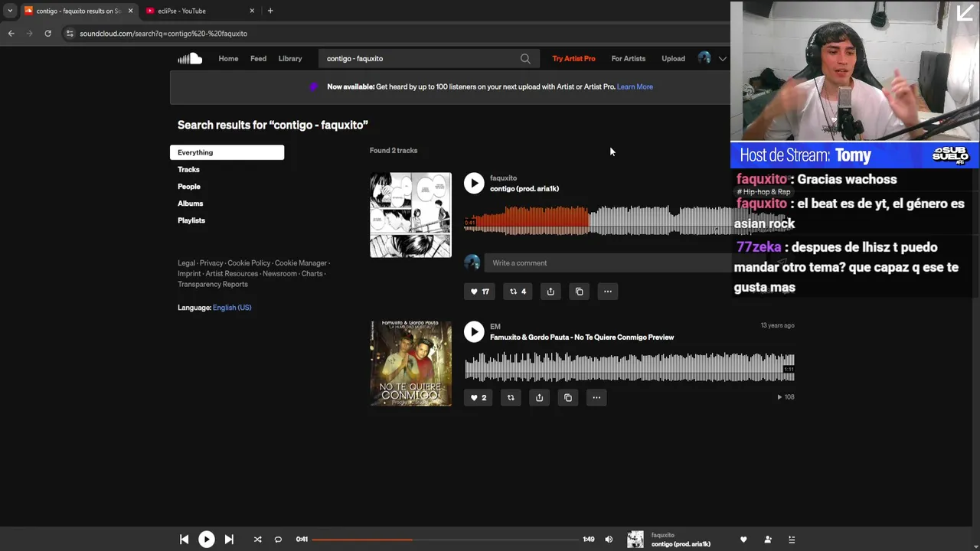Like the No Te Quiere Conmigo track

[x=478, y=397]
